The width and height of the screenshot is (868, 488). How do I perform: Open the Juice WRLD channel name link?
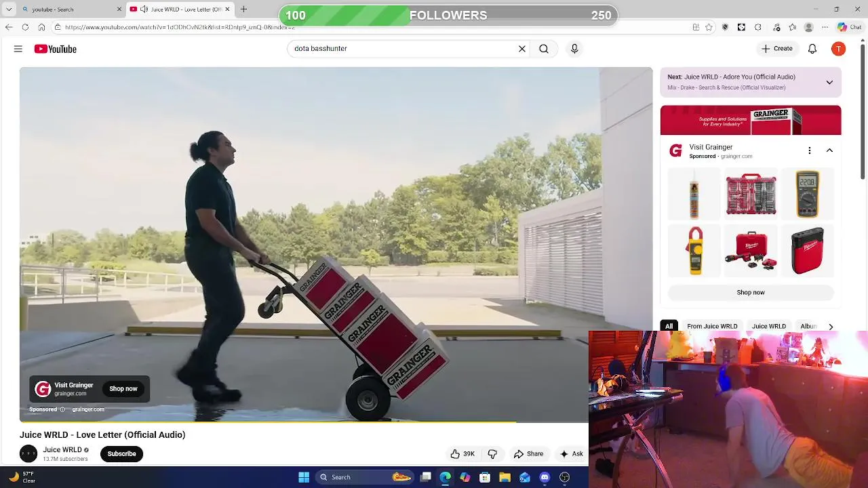[62, 450]
